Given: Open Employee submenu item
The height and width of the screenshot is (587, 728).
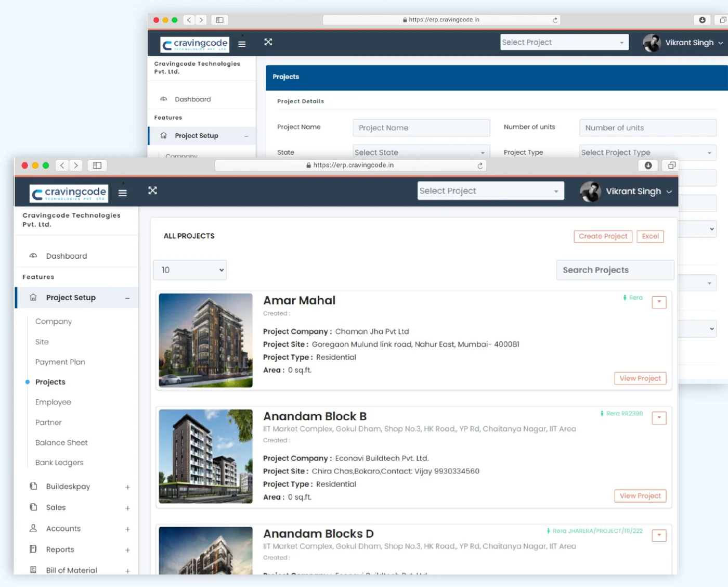Looking at the screenshot, I should [x=53, y=402].
